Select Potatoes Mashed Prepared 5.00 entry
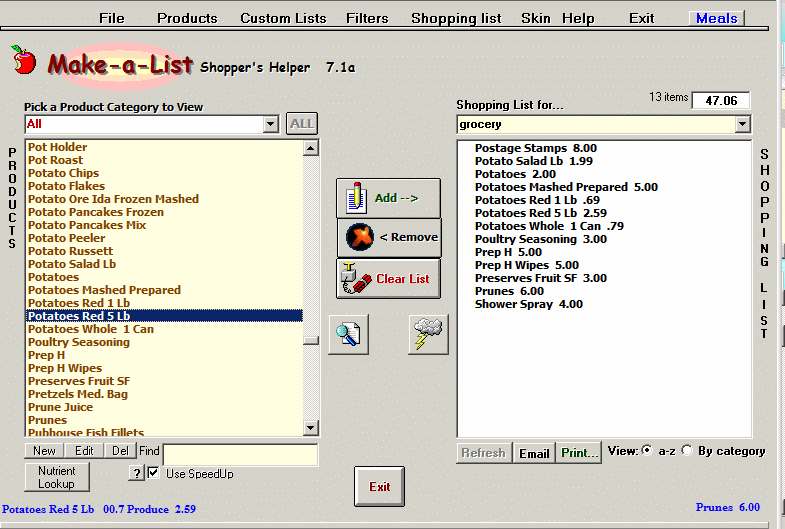Viewport: 785px width, 529px height. [x=566, y=187]
